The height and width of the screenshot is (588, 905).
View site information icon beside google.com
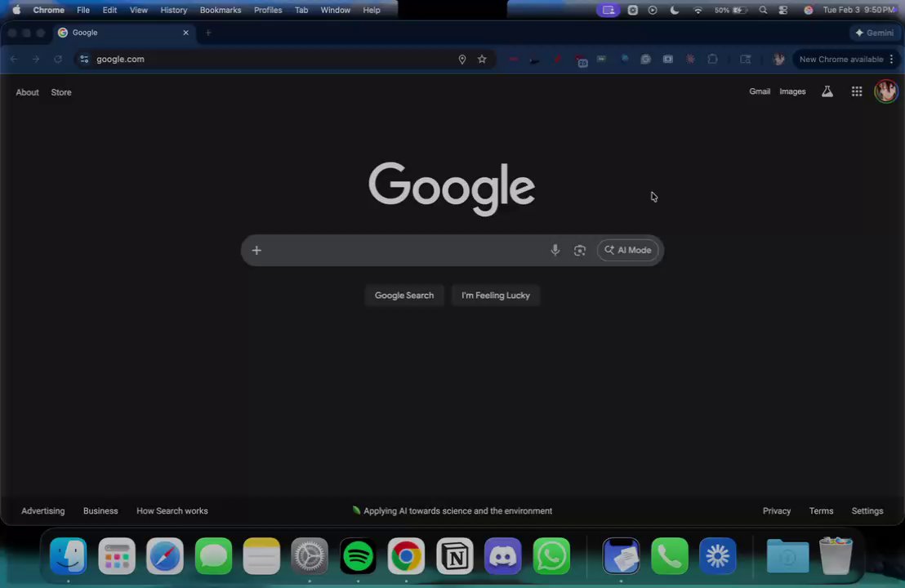pos(84,59)
